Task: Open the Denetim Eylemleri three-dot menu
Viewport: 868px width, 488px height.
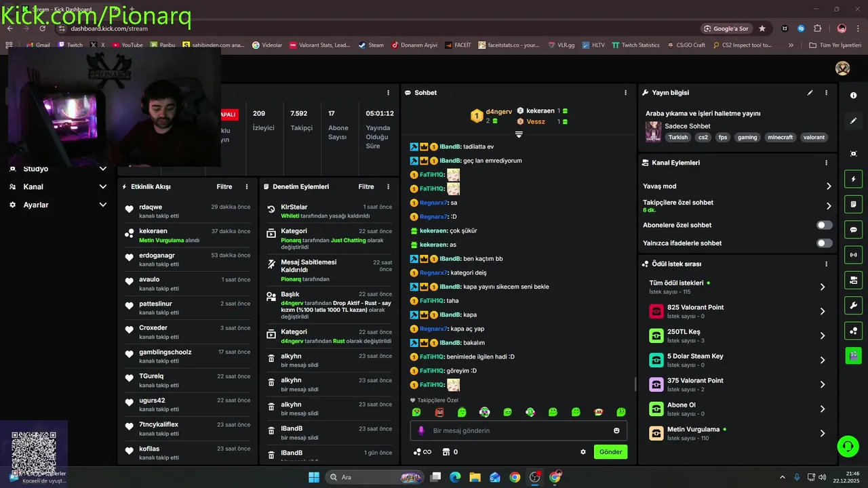Action: click(388, 186)
